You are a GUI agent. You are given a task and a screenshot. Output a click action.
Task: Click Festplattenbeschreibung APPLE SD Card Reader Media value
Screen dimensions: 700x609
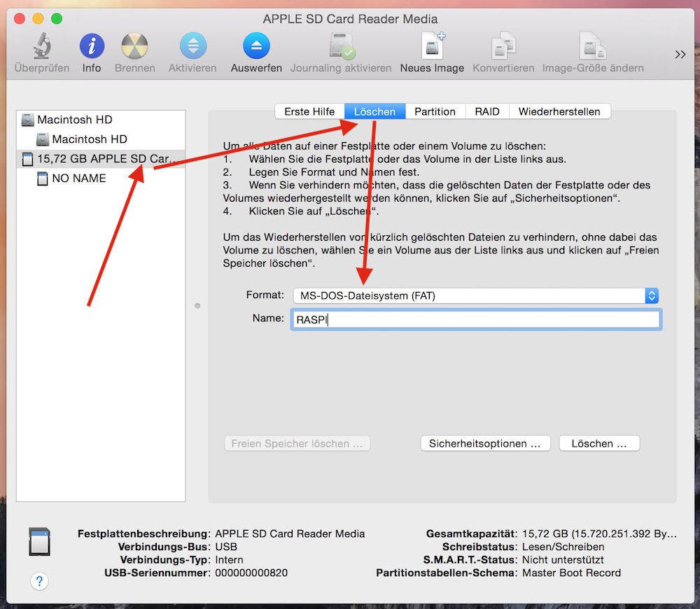point(290,533)
